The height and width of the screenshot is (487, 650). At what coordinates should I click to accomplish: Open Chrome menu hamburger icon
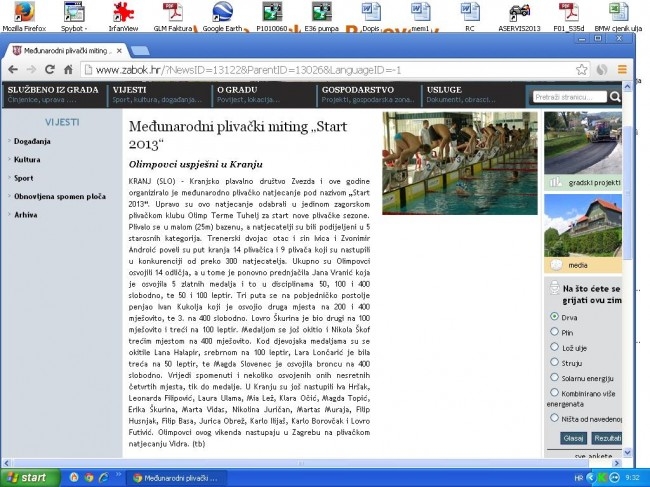coord(622,70)
